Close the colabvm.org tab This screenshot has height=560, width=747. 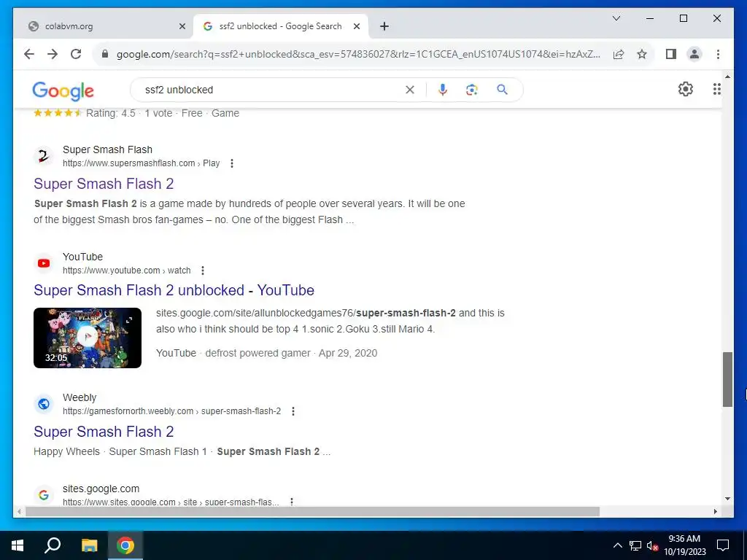[x=182, y=26]
